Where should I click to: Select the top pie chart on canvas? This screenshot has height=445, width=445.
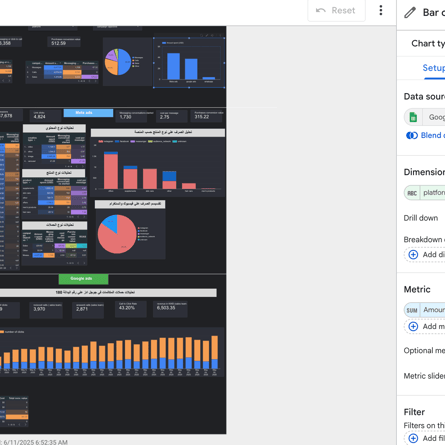pyautogui.click(x=127, y=62)
